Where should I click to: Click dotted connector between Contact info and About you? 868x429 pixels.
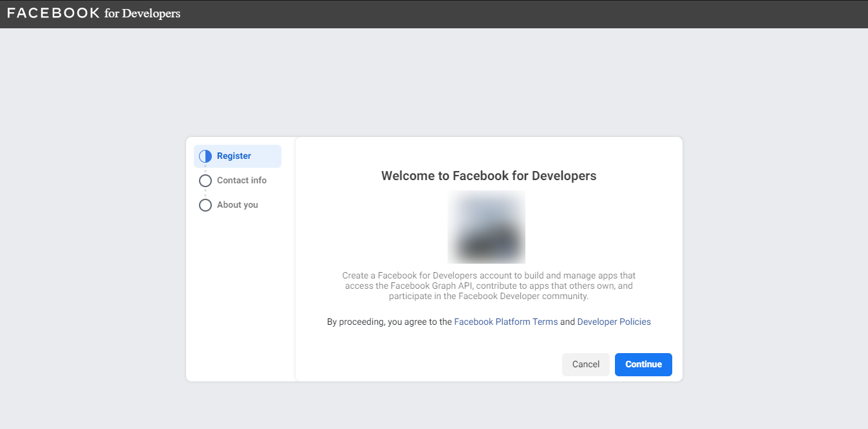point(205,193)
